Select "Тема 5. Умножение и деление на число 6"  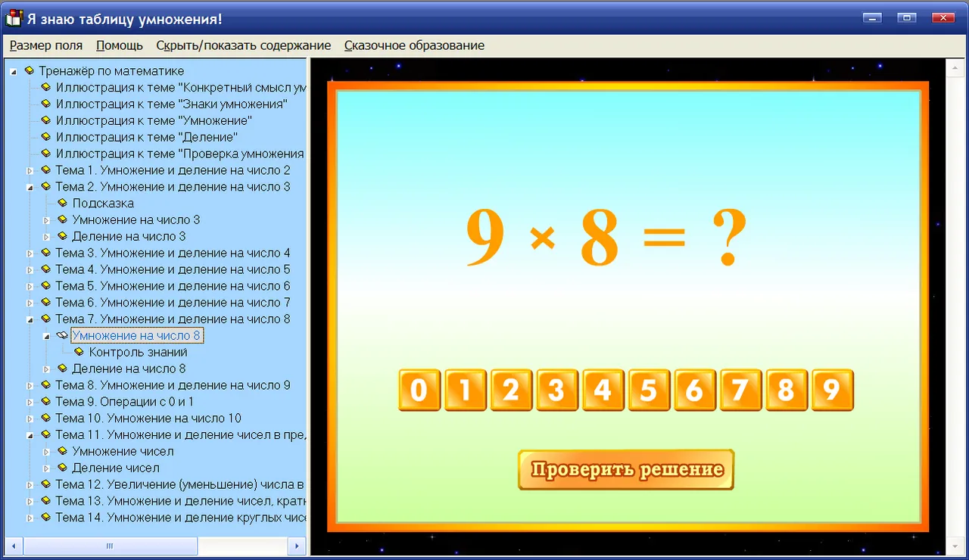173,286
